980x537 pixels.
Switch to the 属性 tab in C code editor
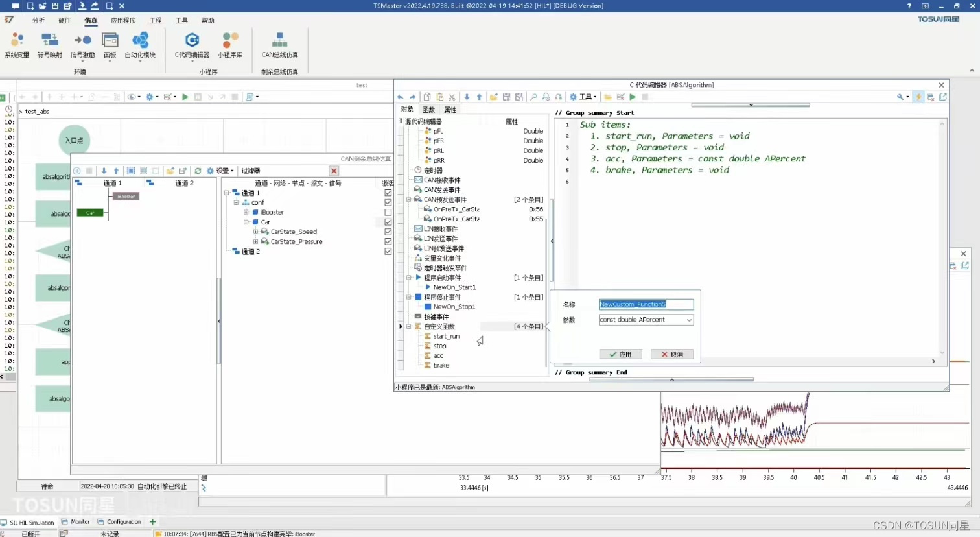click(450, 110)
